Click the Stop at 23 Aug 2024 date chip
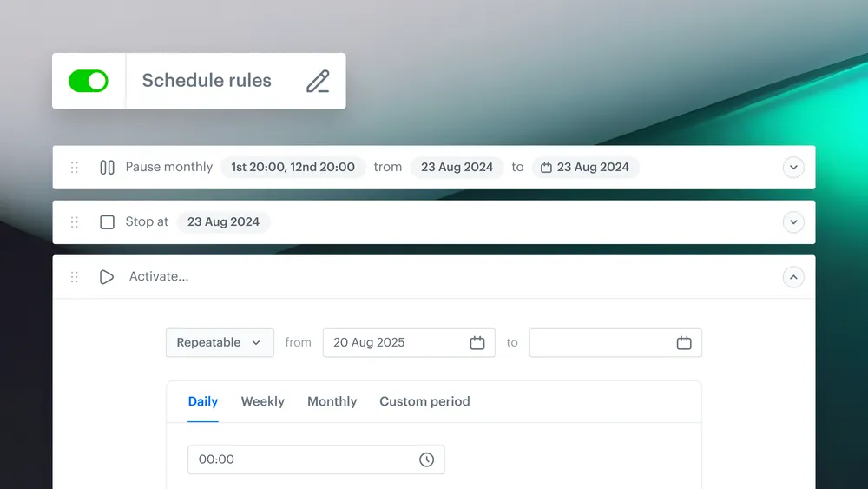 click(223, 222)
